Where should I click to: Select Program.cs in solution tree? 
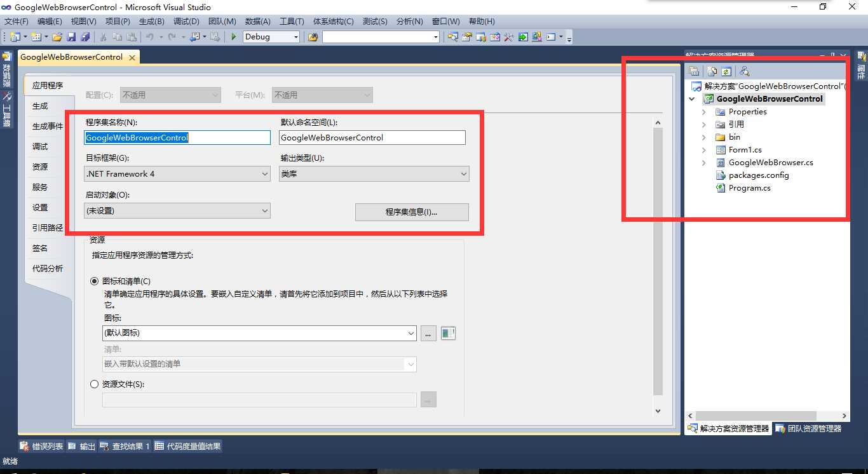click(750, 188)
